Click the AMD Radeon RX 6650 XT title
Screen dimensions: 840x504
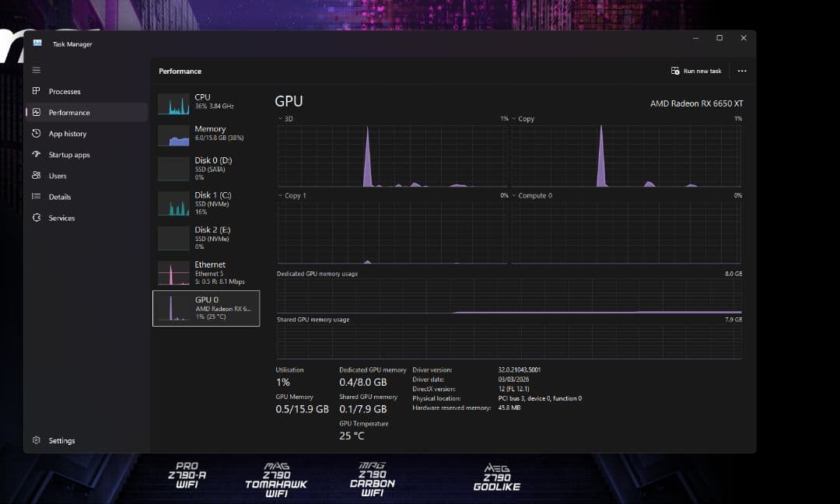tap(696, 103)
